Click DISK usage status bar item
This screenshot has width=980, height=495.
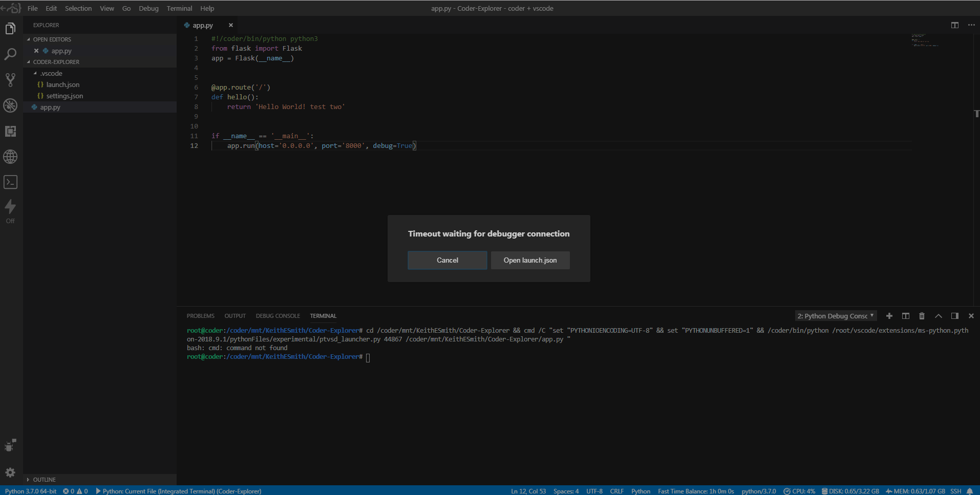pyautogui.click(x=850, y=491)
